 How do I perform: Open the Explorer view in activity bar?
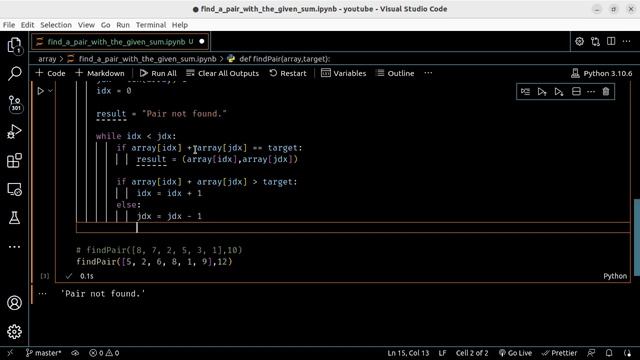coord(14,45)
